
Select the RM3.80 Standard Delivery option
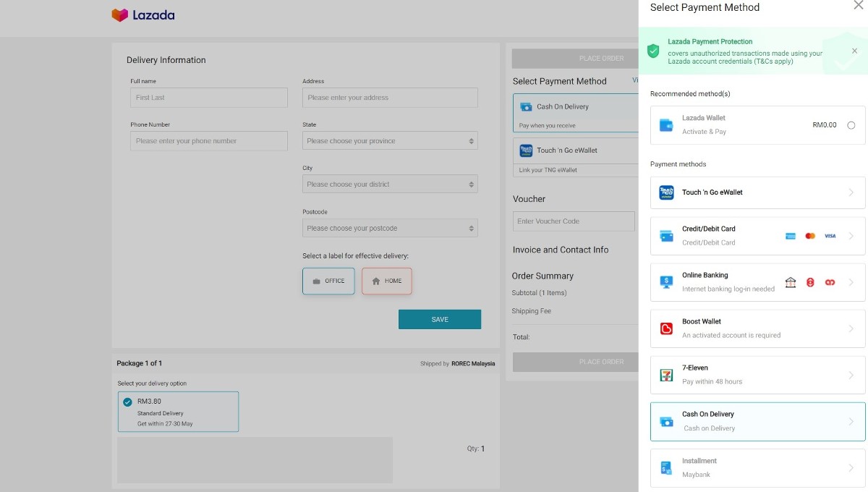coord(178,412)
